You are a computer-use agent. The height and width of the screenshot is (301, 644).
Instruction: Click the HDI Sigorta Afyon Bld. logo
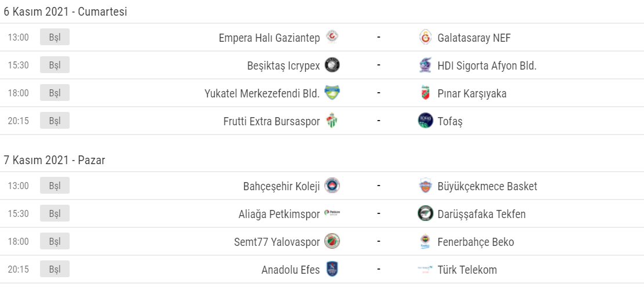coord(425,66)
